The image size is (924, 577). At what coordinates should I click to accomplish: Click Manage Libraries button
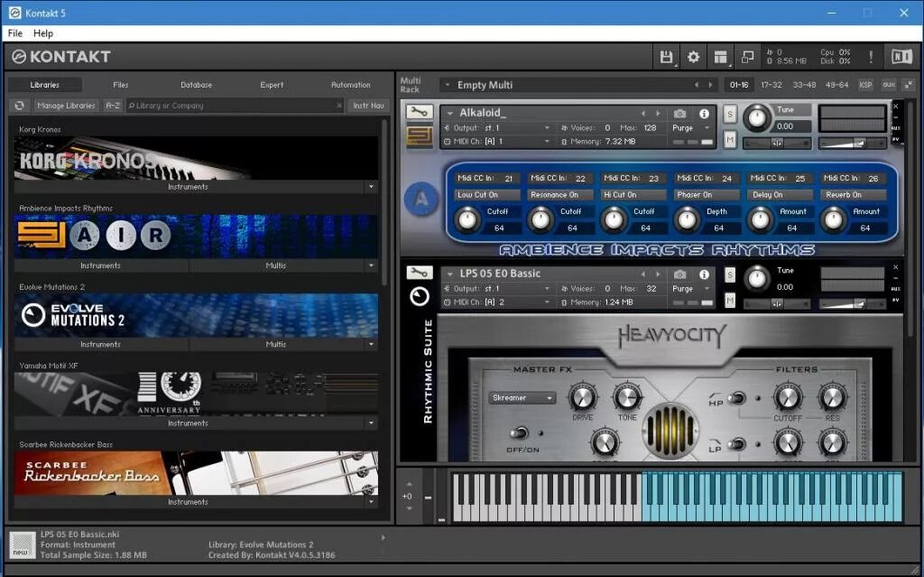[66, 106]
